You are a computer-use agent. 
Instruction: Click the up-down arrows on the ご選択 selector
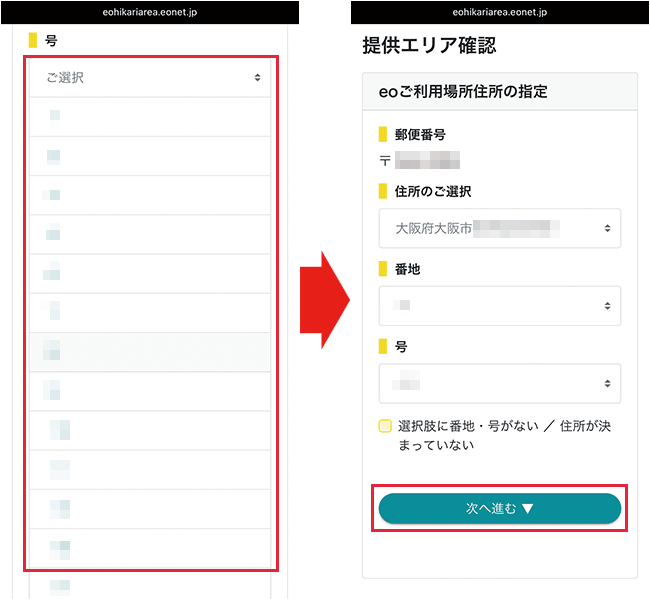coord(257,77)
